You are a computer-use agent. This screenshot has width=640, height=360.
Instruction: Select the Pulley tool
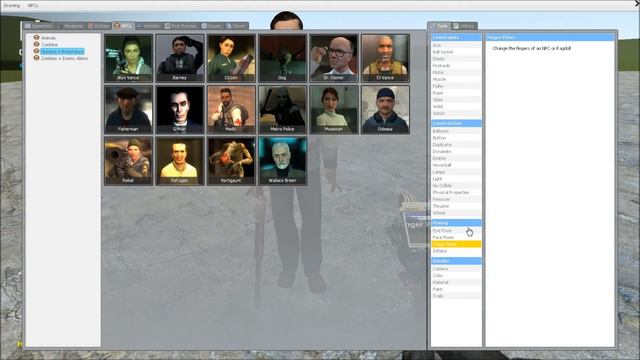point(456,86)
